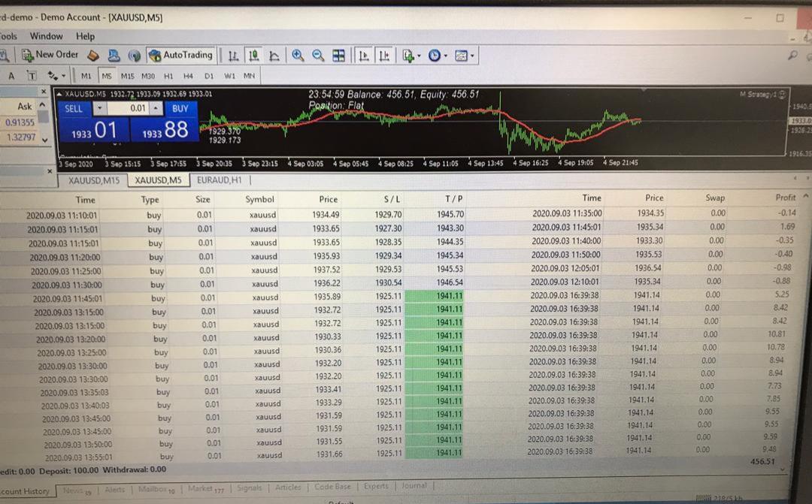The width and height of the screenshot is (812, 504).
Task: Open the Window menu
Action: [x=46, y=36]
